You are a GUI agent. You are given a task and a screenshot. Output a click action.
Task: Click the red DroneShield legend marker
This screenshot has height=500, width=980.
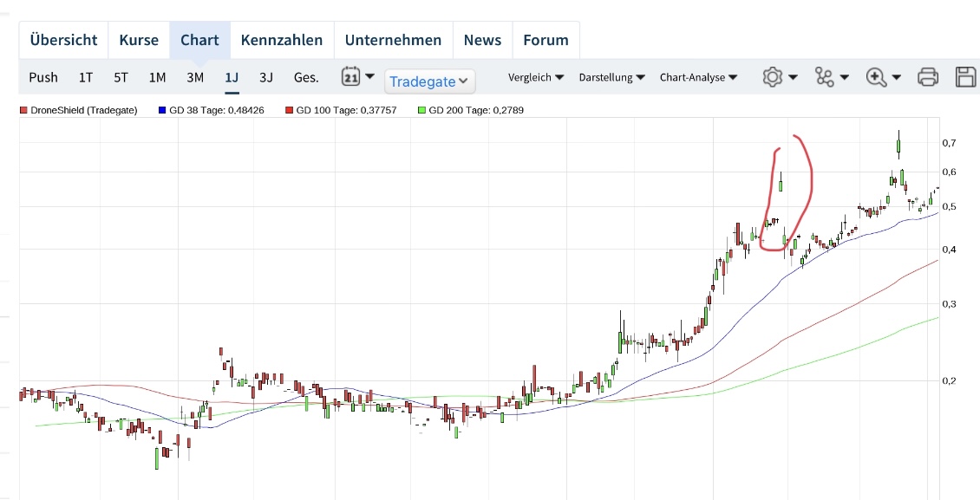23,111
